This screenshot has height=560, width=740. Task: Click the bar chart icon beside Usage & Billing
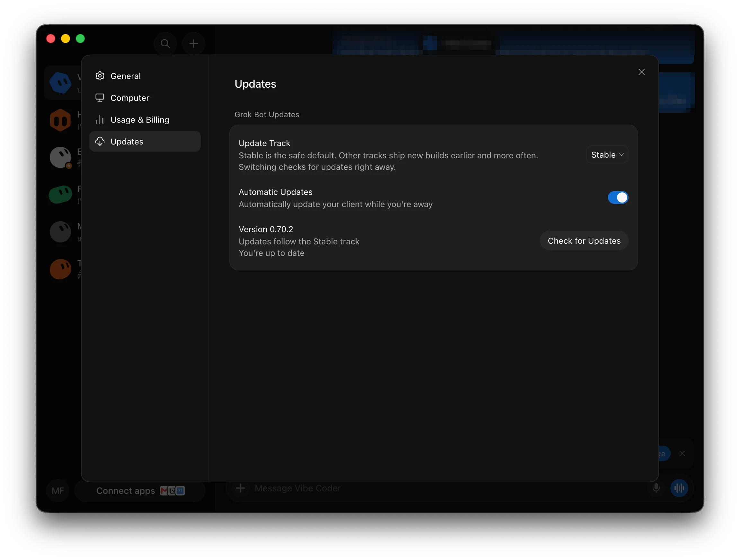[100, 120]
